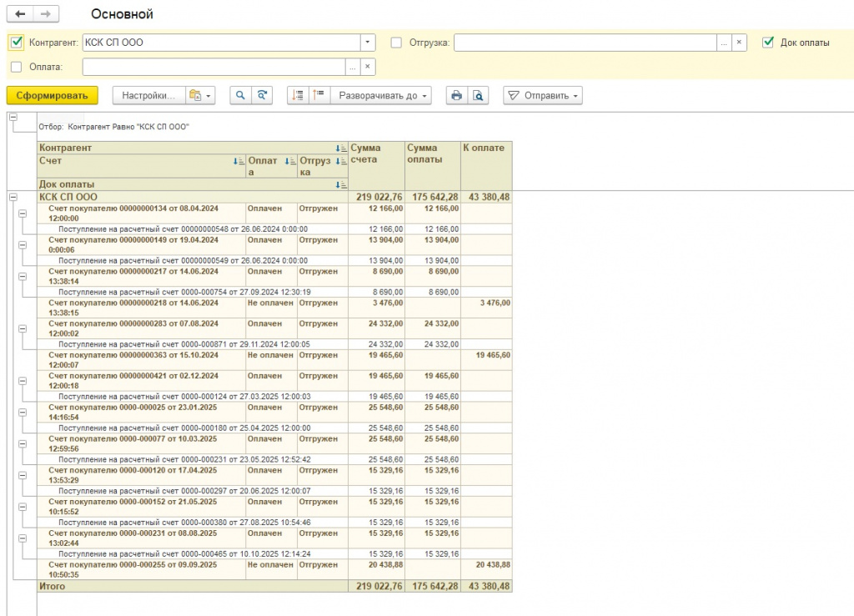Image resolution: width=854 pixels, height=616 pixels.
Task: Click the back navigation arrow
Action: (20, 14)
